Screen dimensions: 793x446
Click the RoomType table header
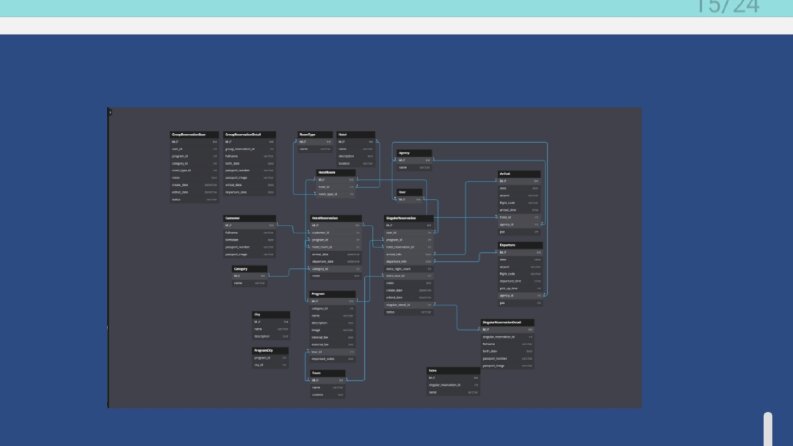(x=315, y=135)
